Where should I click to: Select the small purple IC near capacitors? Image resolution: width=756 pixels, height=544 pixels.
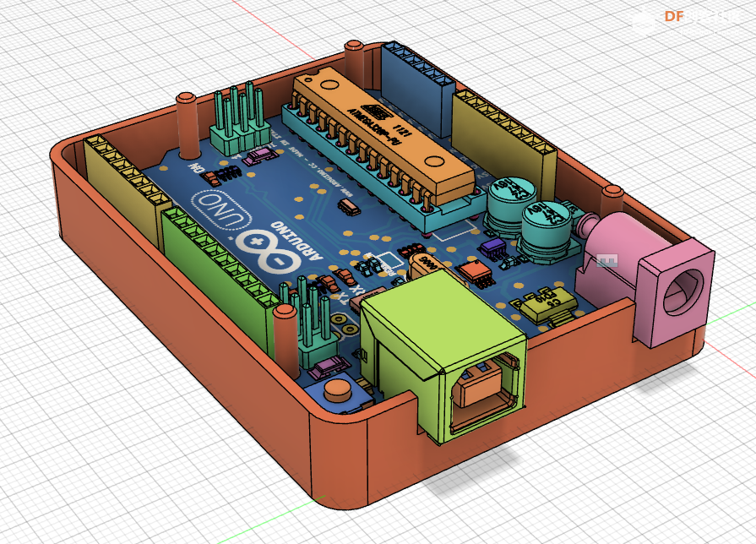pyautogui.click(x=492, y=248)
